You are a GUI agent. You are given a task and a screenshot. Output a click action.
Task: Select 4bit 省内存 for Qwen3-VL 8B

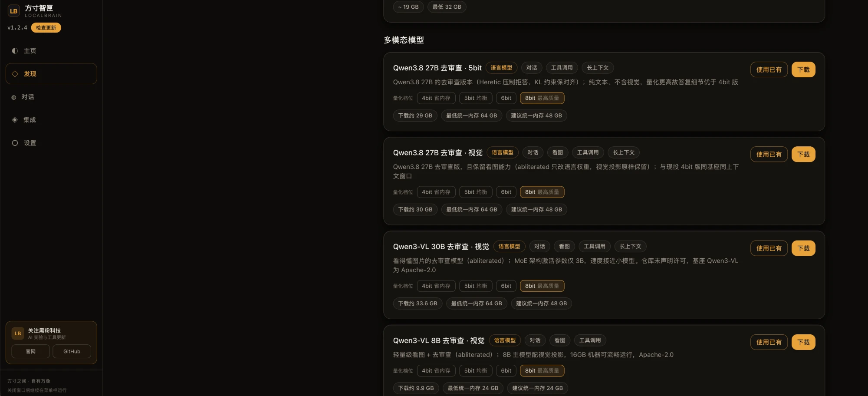coord(436,371)
